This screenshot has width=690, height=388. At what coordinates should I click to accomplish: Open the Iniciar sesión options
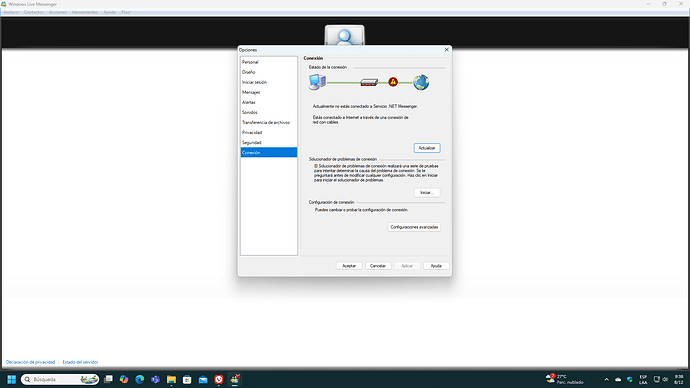click(x=268, y=82)
